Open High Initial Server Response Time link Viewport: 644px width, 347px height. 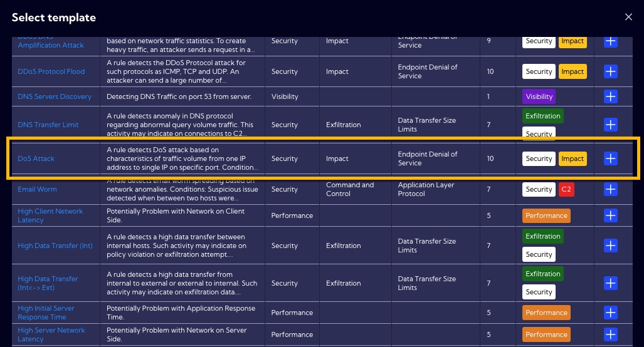point(46,313)
